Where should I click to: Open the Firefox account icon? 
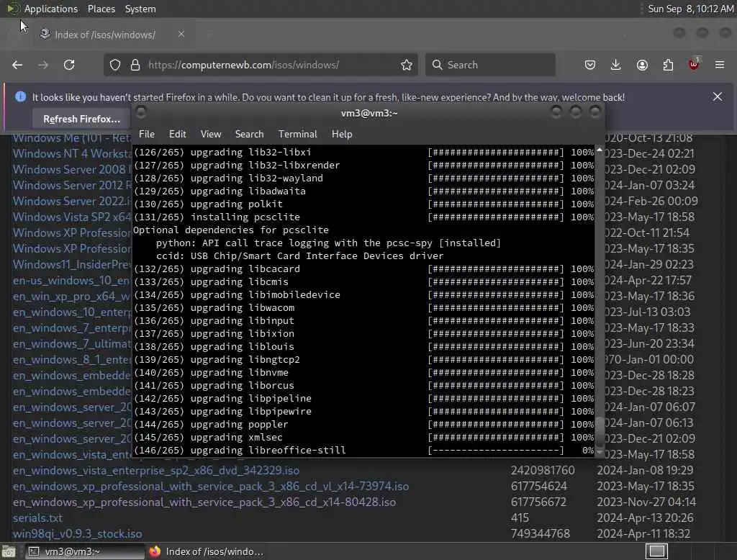point(642,65)
